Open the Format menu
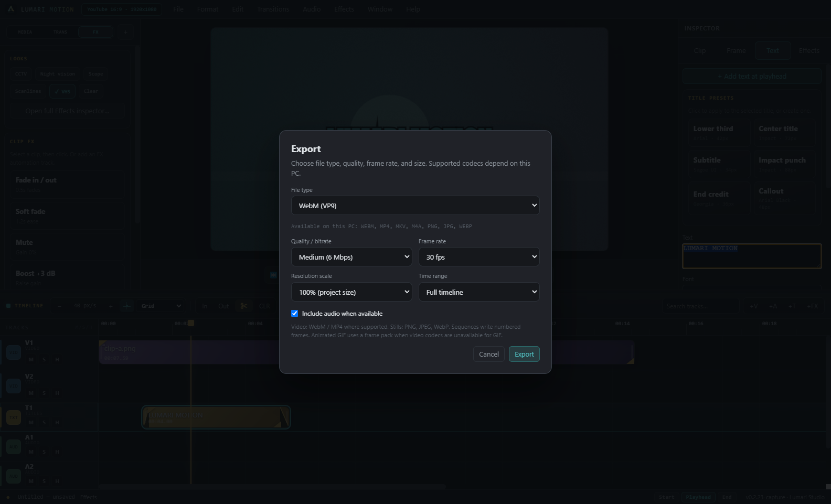The image size is (831, 504). 208,9
